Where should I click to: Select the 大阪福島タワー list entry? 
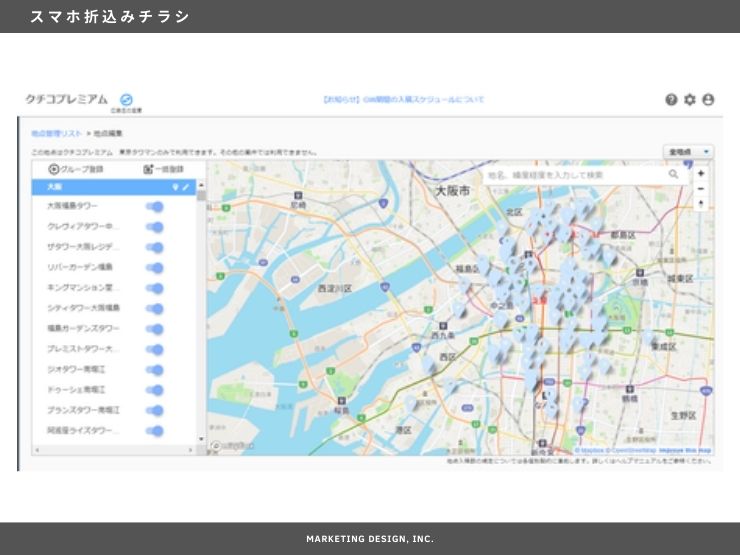coord(72,206)
